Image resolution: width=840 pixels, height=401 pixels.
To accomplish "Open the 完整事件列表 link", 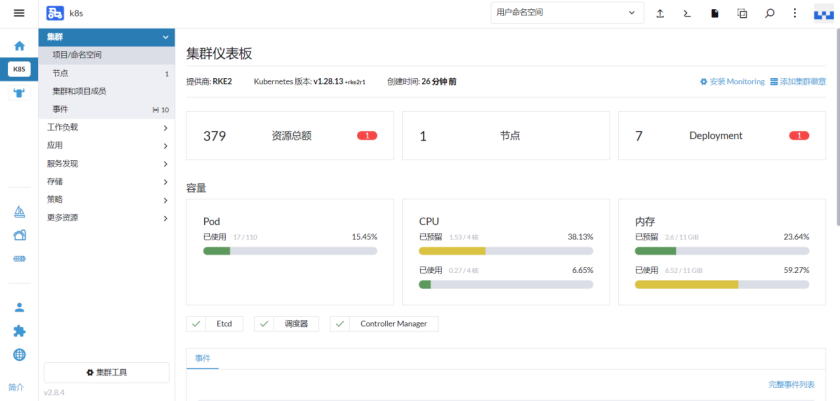I will 792,384.
